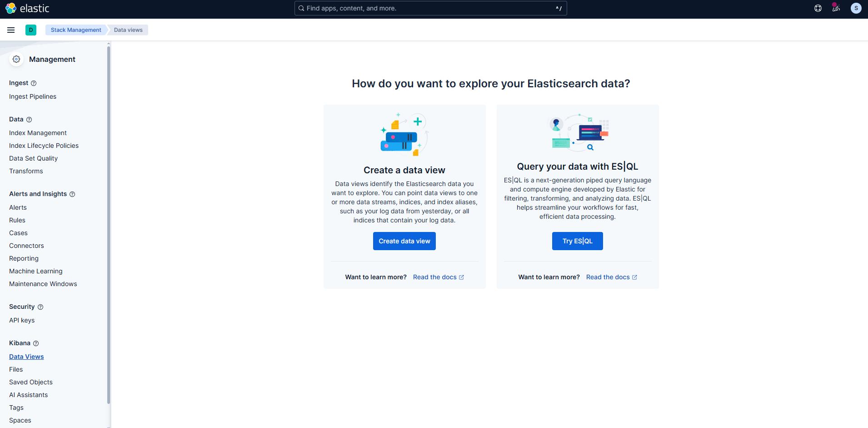Click the Management sidebar heading
This screenshot has height=428, width=868.
(x=52, y=59)
